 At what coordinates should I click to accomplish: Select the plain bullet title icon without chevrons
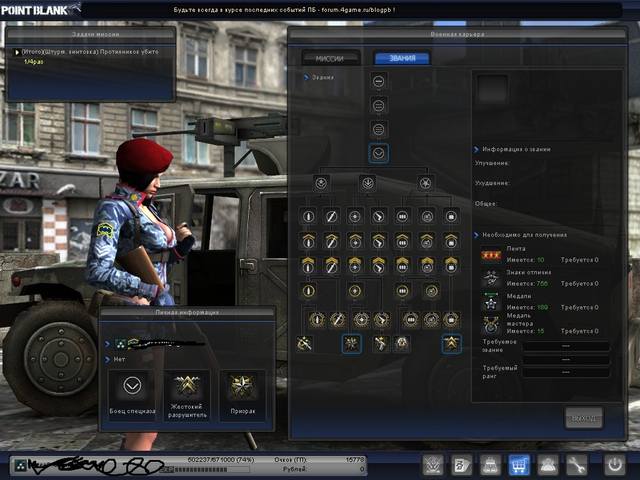pyautogui.click(x=308, y=216)
